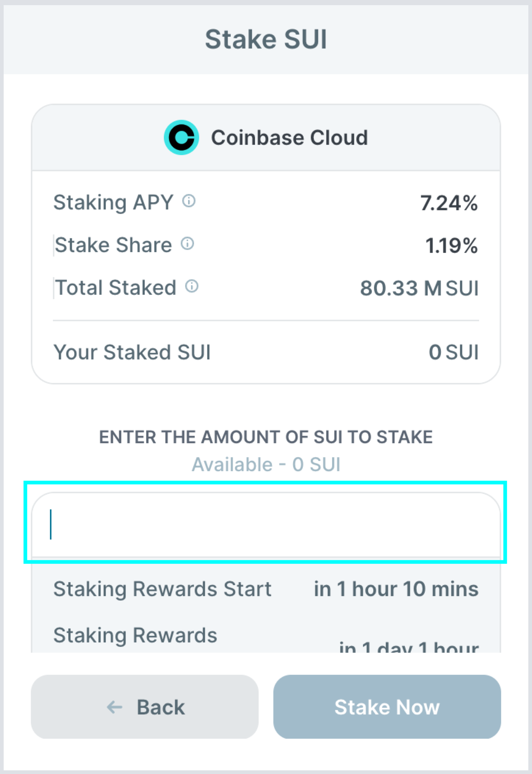
Task: Focus the SUI stake amount input field
Action: pos(266,524)
